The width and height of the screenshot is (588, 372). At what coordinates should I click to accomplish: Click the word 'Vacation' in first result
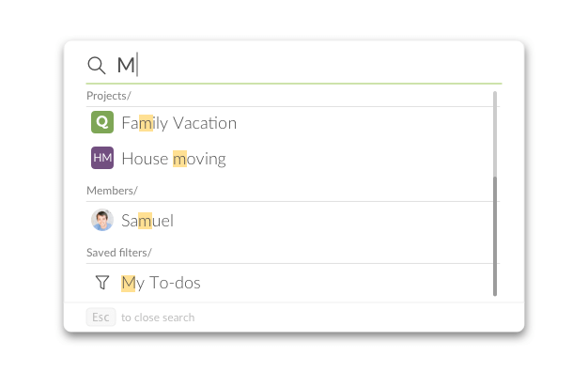point(205,123)
